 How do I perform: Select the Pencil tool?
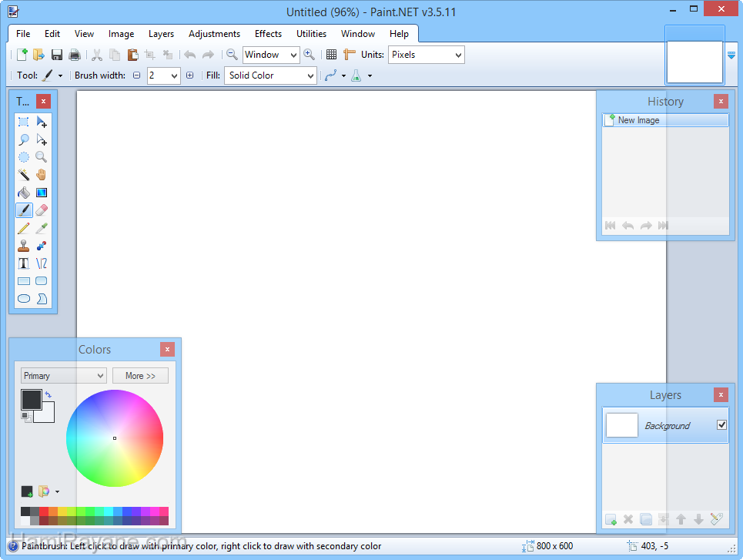click(x=23, y=228)
